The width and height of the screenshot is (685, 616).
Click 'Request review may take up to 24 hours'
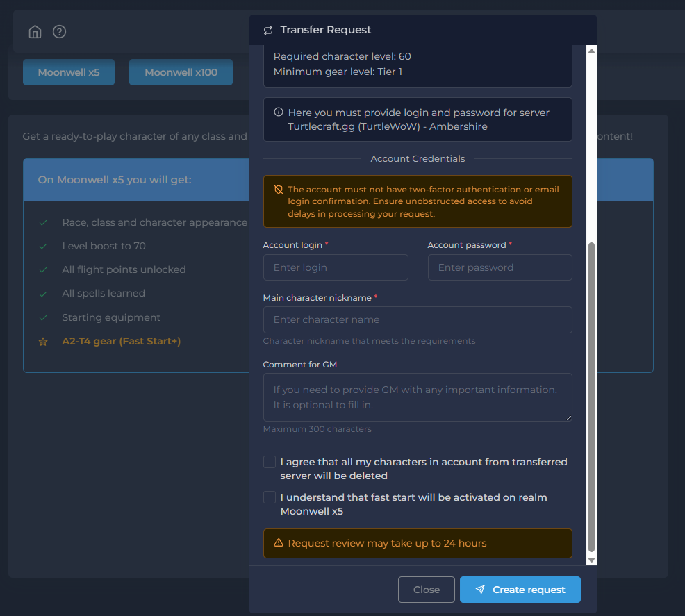387,543
